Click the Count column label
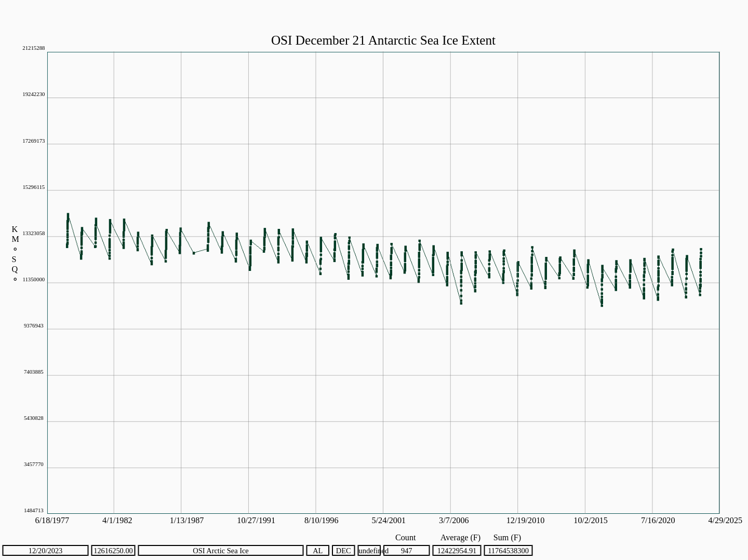Image resolution: width=748 pixels, height=560 pixels. point(405,538)
